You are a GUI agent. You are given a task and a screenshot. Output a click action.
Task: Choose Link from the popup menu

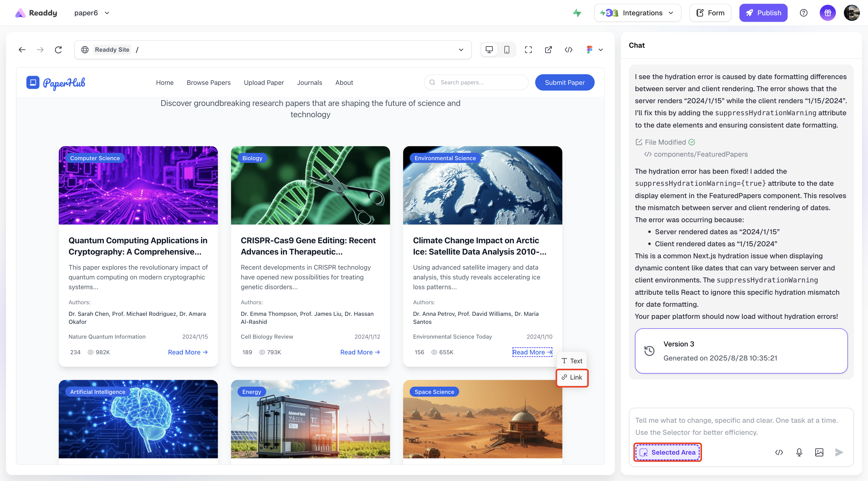point(572,378)
